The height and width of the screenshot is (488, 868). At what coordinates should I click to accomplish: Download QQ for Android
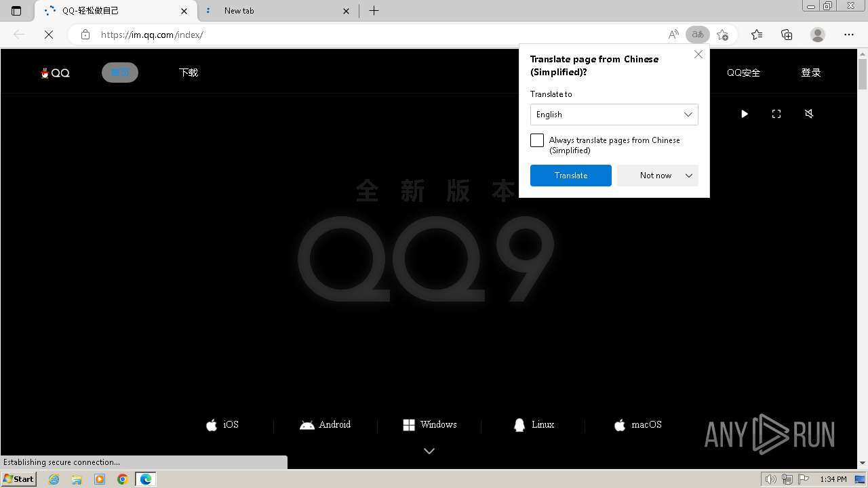(325, 425)
